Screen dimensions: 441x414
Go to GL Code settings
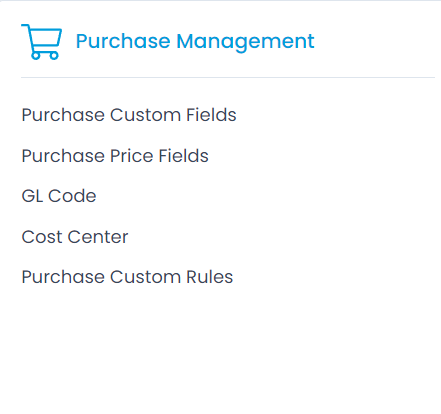(59, 196)
